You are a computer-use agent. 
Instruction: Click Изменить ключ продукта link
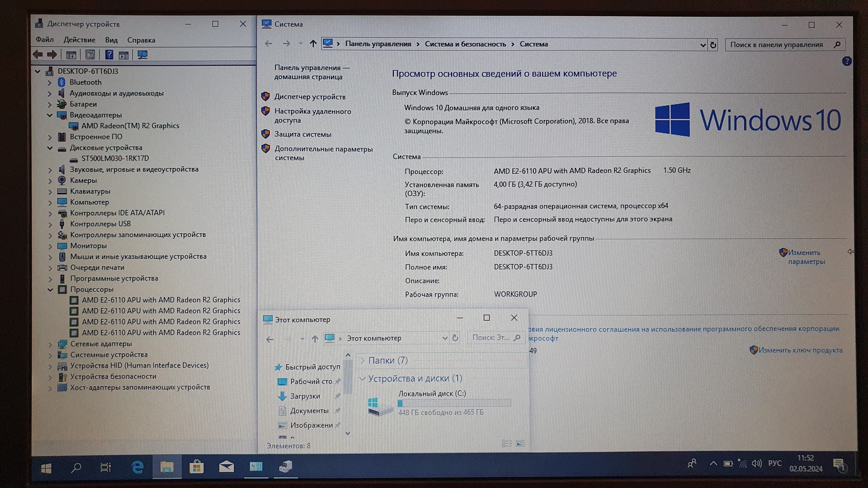coord(800,350)
